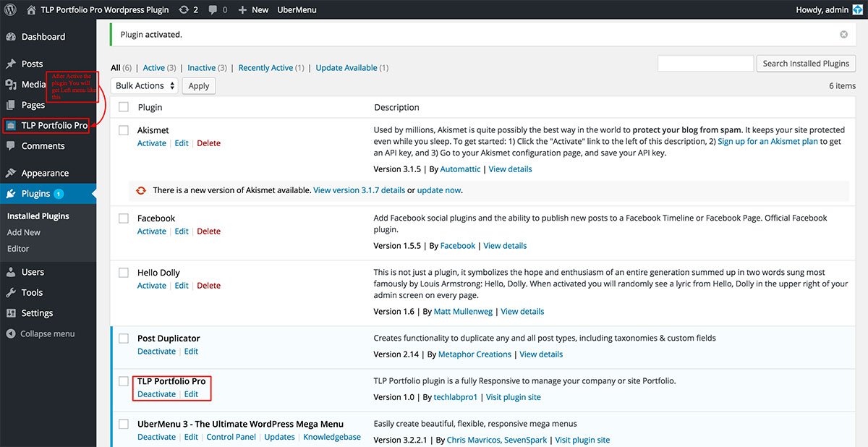Image resolution: width=868 pixels, height=447 pixels.
Task: Dismiss the Plugin activated notice
Action: (843, 34)
